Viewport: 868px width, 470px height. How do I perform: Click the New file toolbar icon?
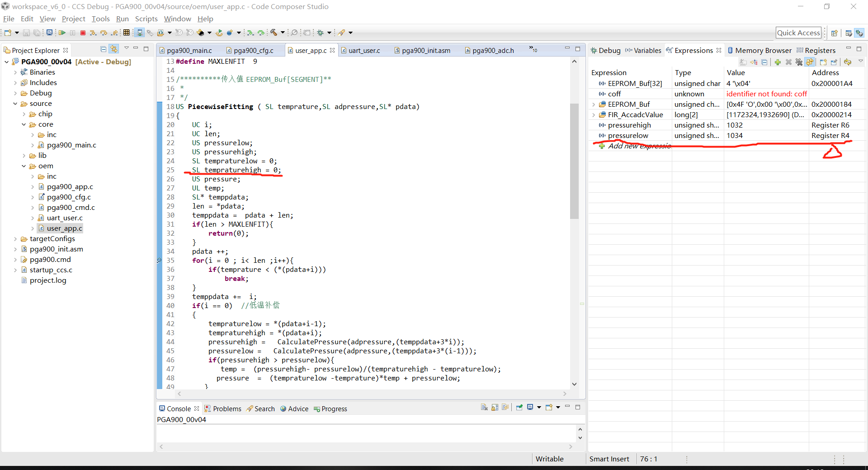(8, 33)
